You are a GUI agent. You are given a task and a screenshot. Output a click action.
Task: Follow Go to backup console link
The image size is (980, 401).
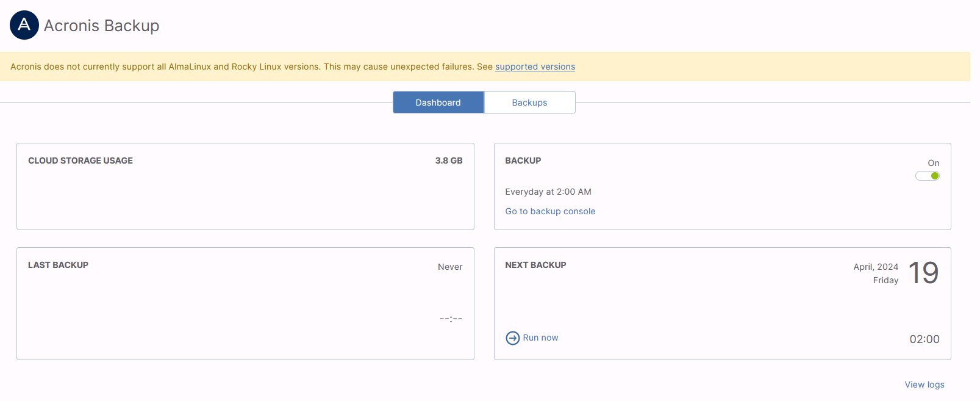point(550,211)
